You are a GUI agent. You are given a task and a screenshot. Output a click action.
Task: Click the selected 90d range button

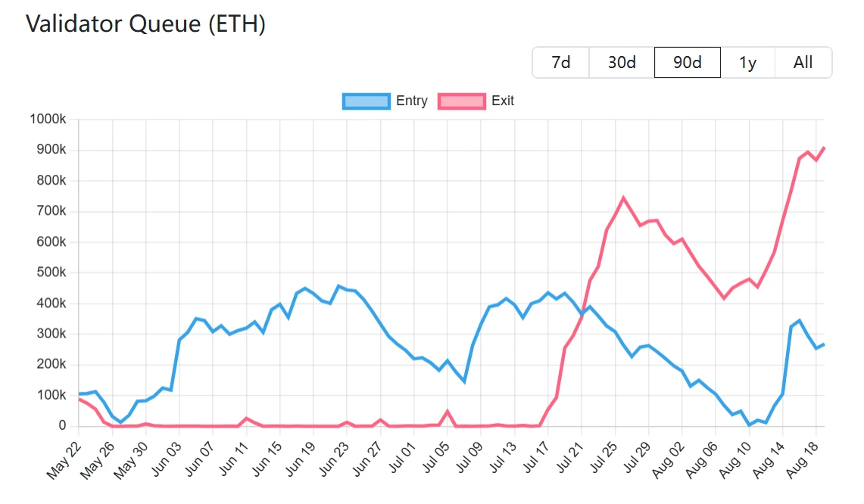(687, 62)
